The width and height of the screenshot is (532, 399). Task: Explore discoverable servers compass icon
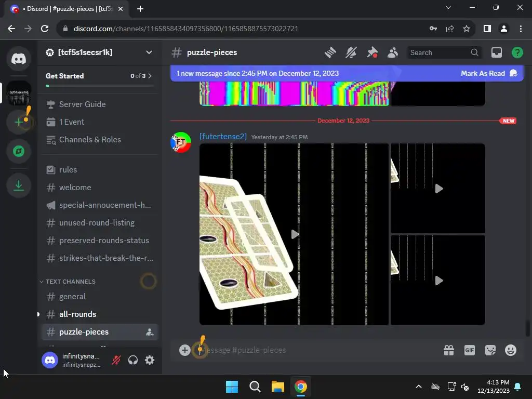tap(19, 151)
